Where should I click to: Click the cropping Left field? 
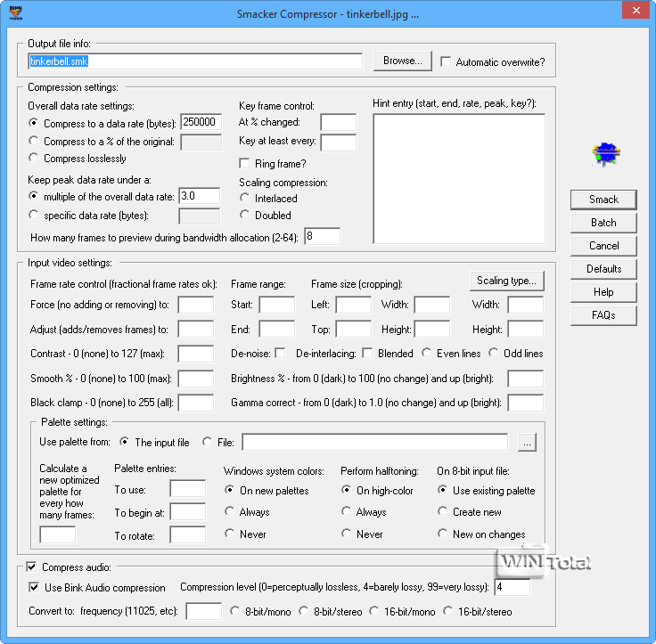354,305
